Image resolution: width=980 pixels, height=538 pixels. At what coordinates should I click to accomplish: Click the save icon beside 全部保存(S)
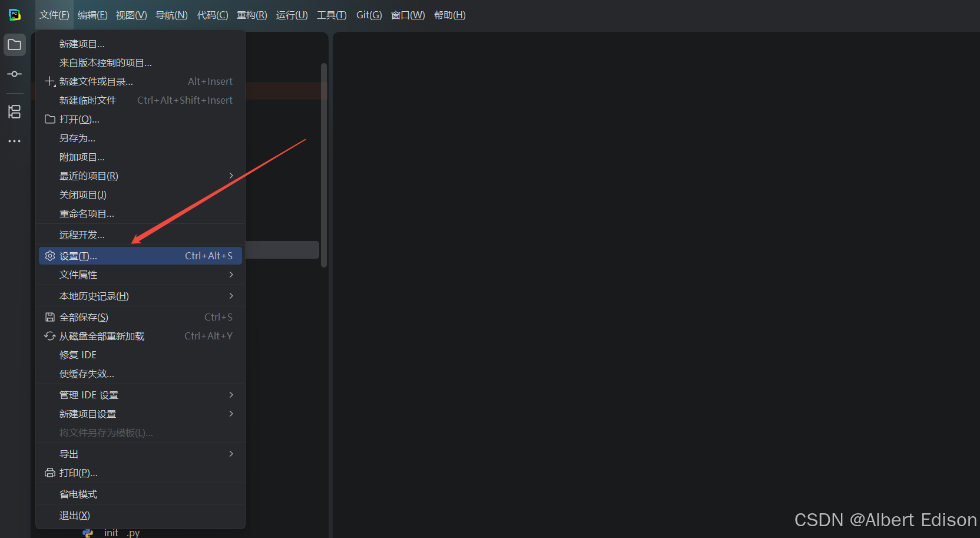(x=50, y=317)
